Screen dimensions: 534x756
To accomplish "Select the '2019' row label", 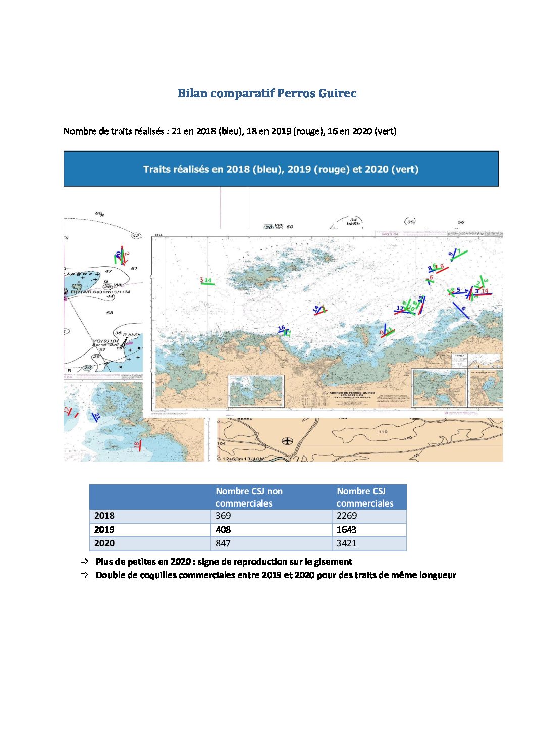I will click(x=104, y=530).
